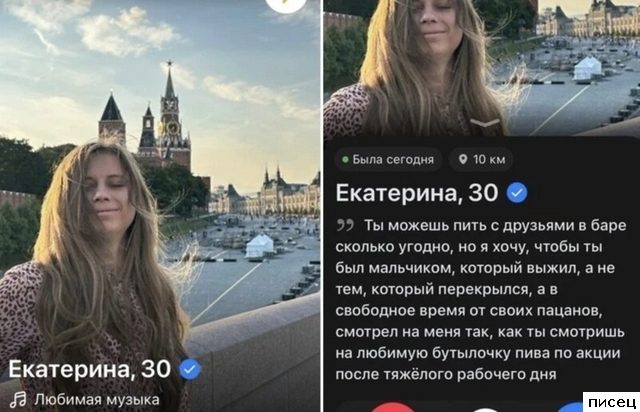
Task: Tap the white round action button
Action: (484, 409)
